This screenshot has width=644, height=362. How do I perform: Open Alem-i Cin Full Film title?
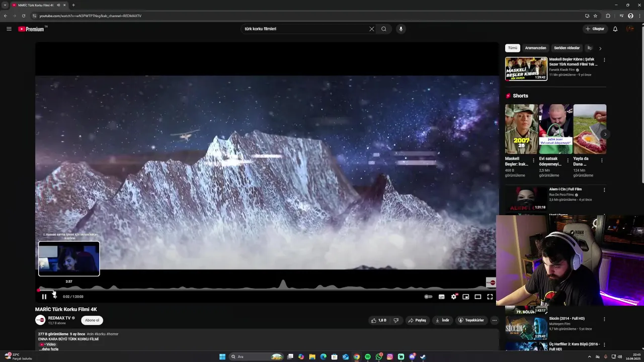tap(566, 190)
